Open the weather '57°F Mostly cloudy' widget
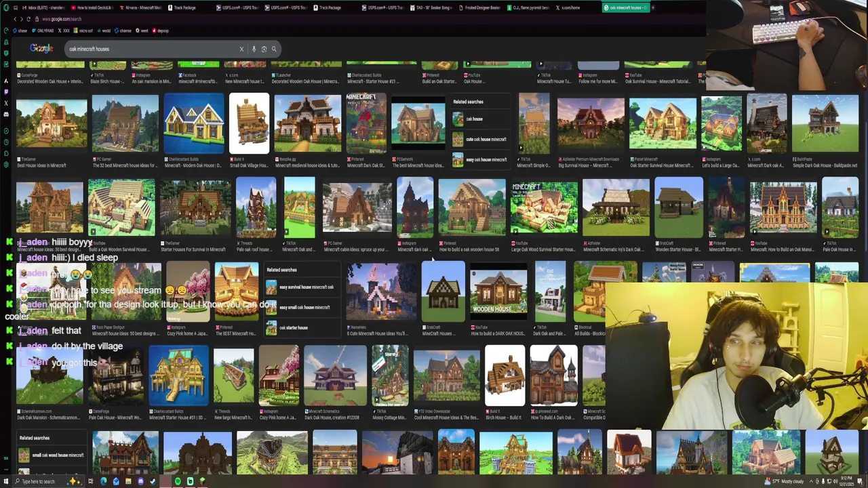 [x=785, y=481]
